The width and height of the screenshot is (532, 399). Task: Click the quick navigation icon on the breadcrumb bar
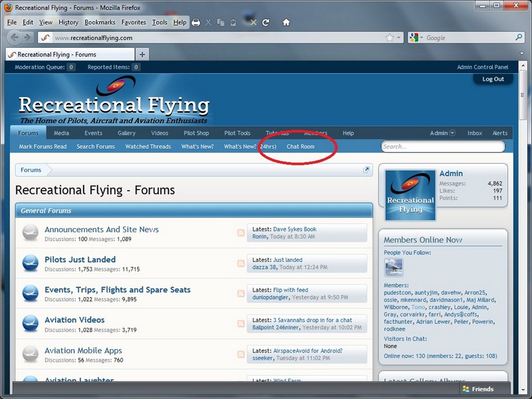366,170
